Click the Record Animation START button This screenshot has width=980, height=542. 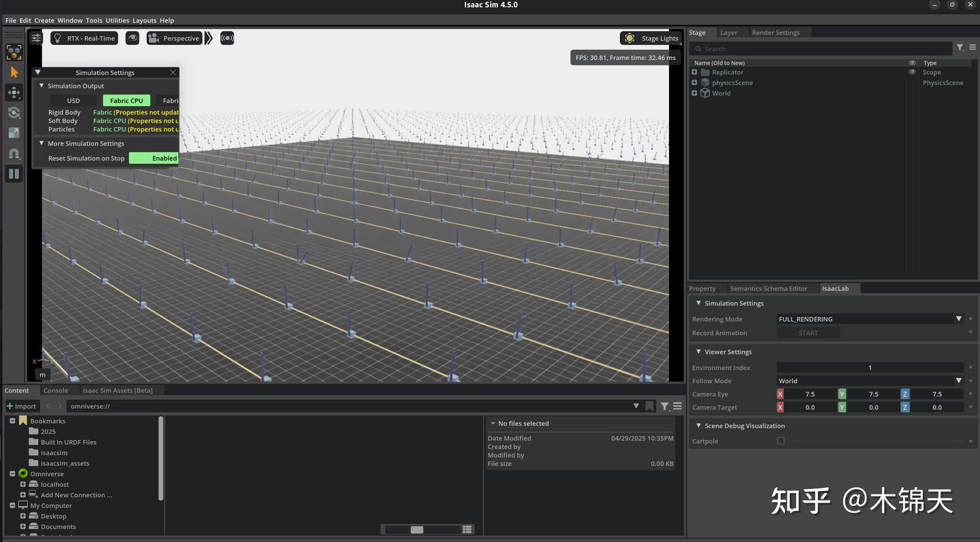[808, 333]
